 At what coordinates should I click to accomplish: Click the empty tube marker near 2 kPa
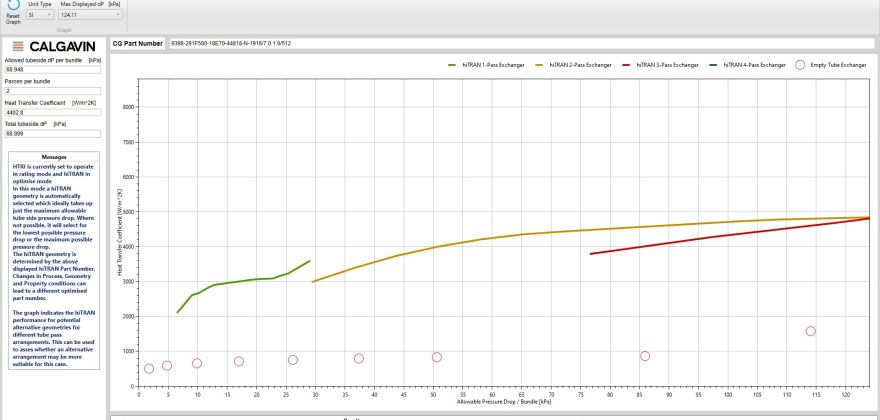click(149, 369)
